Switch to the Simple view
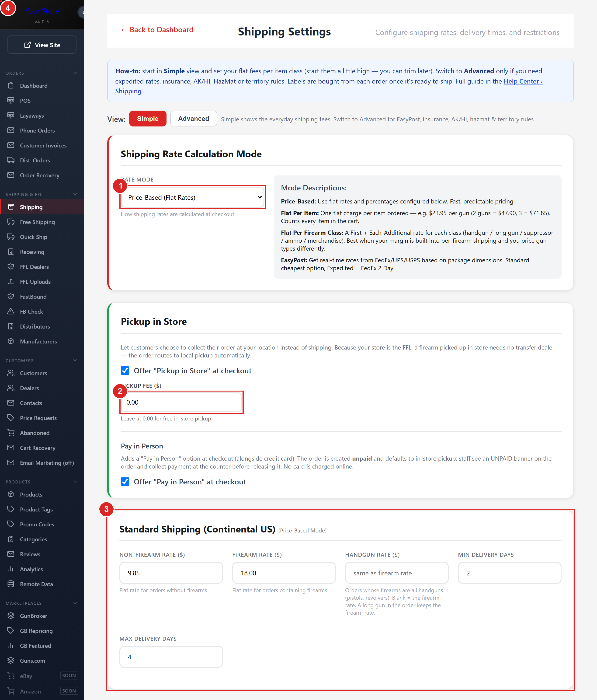This screenshot has width=597, height=700. click(148, 119)
